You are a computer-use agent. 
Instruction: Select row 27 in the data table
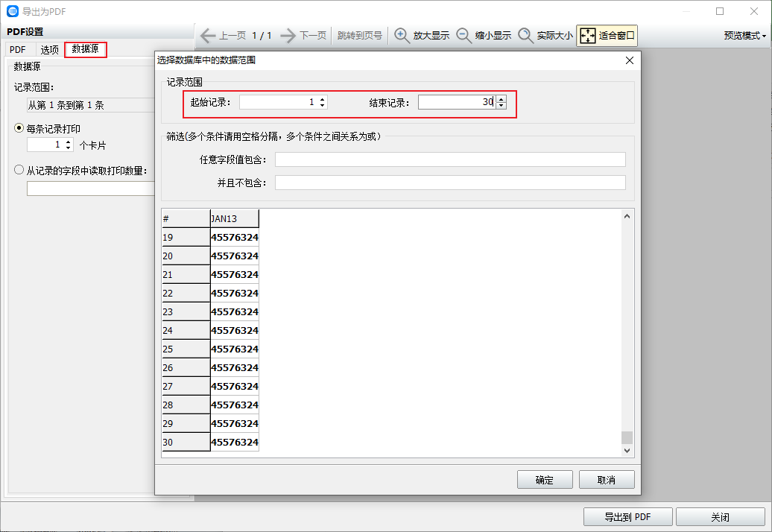coord(210,386)
